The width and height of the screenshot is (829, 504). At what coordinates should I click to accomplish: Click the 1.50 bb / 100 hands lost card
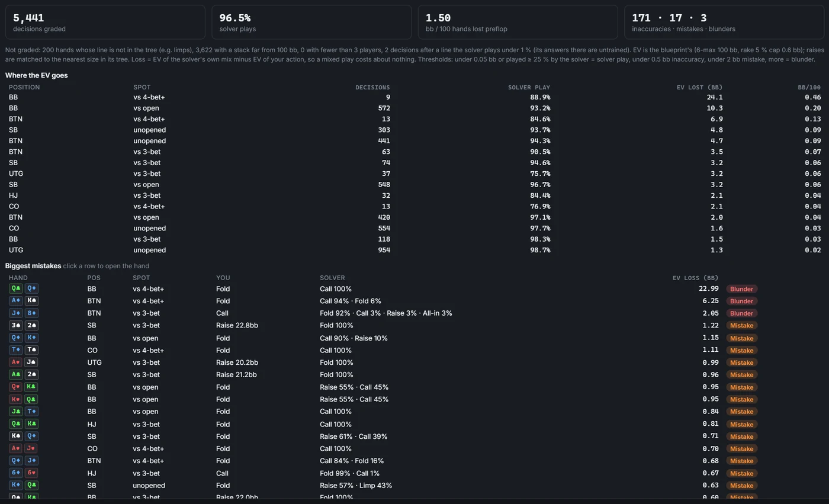(x=518, y=23)
